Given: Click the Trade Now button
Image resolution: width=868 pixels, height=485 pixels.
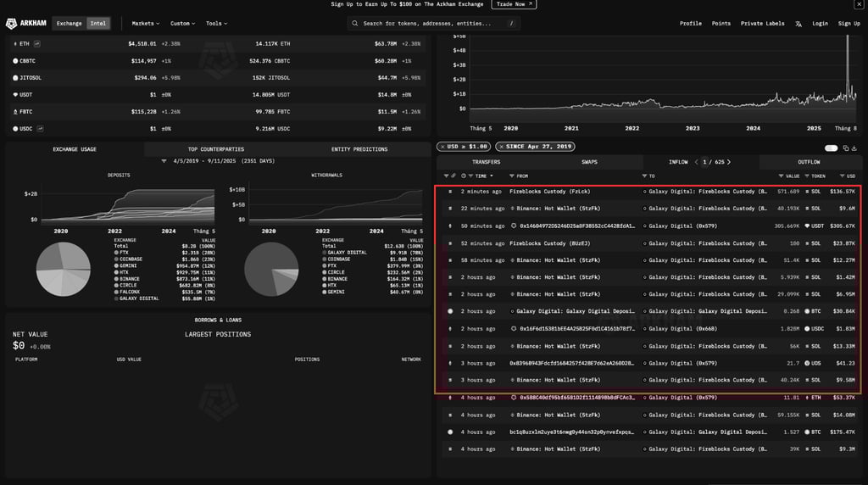Looking at the screenshot, I should (514, 4).
